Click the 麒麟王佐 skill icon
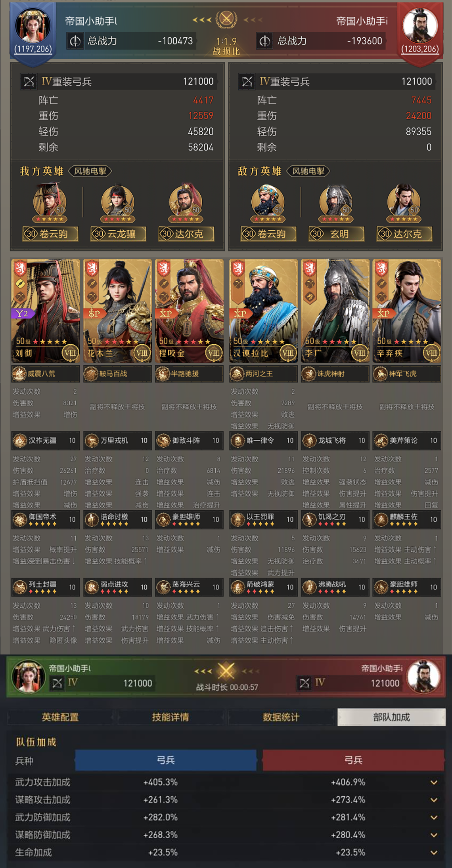This screenshot has height=868, width=452. (x=381, y=519)
